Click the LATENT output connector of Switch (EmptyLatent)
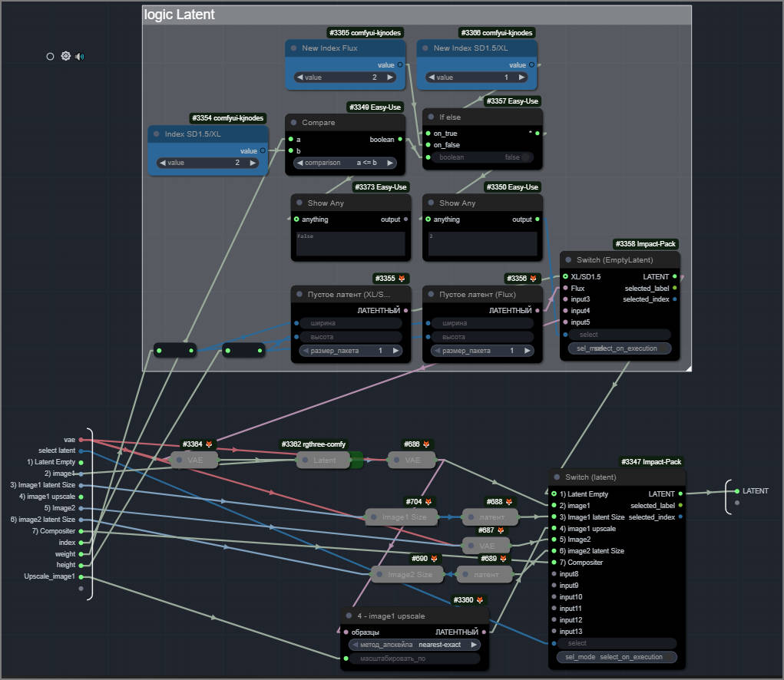The height and width of the screenshot is (680, 784). point(674,276)
